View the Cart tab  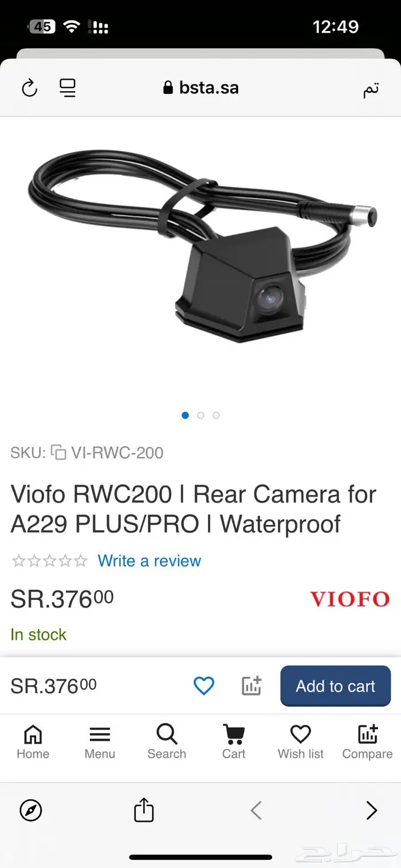[x=234, y=742]
